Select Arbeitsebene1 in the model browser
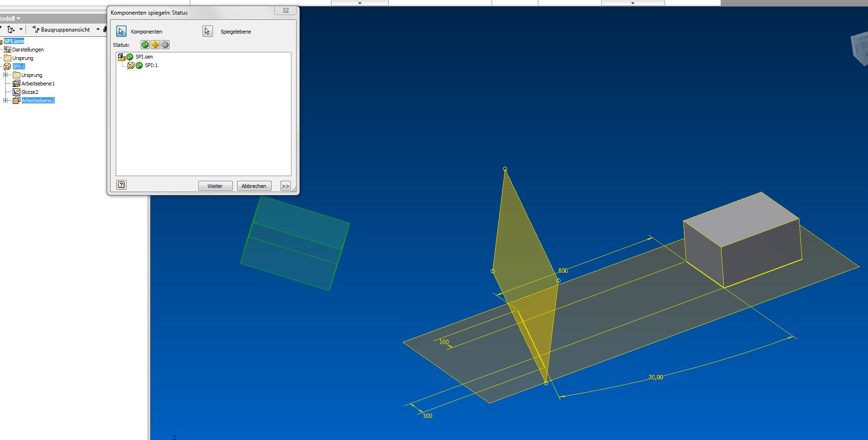Screen dimensions: 868x440 coord(38,84)
